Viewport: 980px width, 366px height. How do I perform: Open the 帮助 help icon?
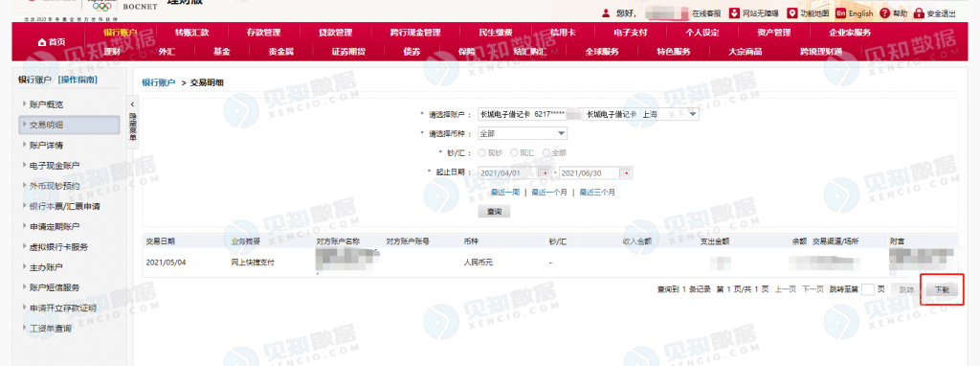tap(884, 13)
